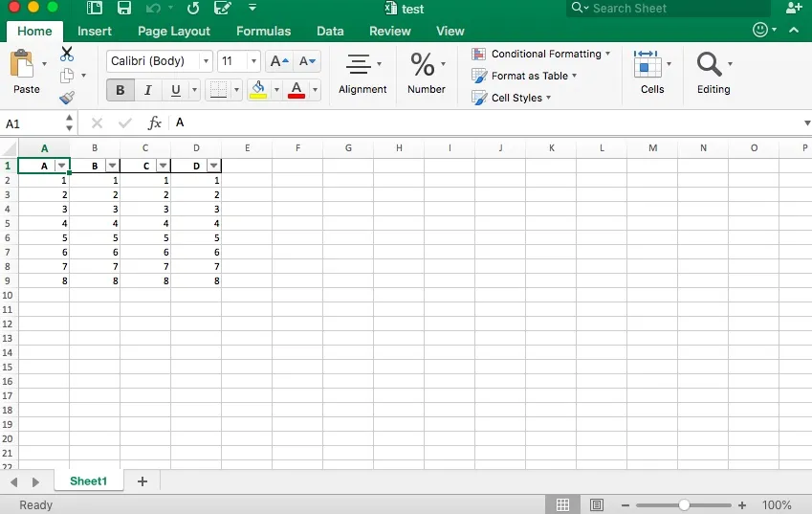Switch to the Formulas tab
Viewport: 812px width, 514px height.
(x=264, y=31)
